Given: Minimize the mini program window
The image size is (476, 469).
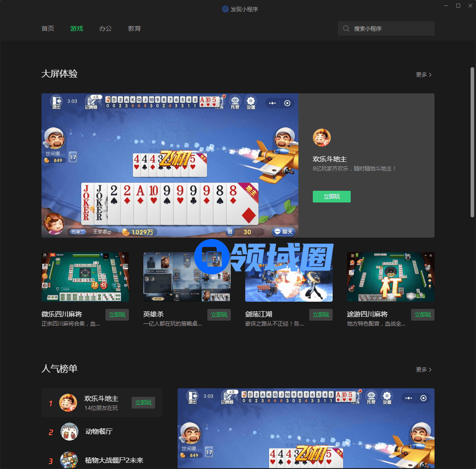Looking at the screenshot, I should point(446,6).
